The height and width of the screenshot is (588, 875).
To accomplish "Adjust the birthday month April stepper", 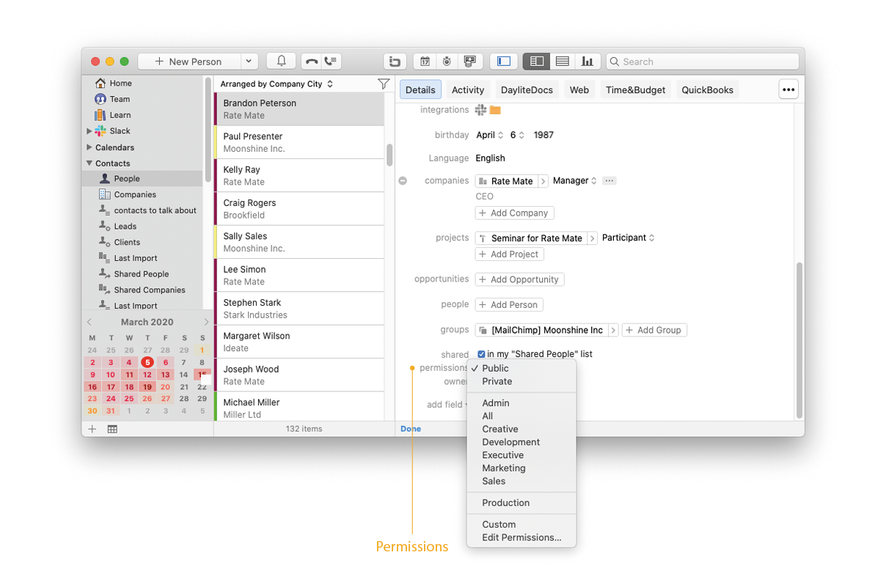I will 500,135.
